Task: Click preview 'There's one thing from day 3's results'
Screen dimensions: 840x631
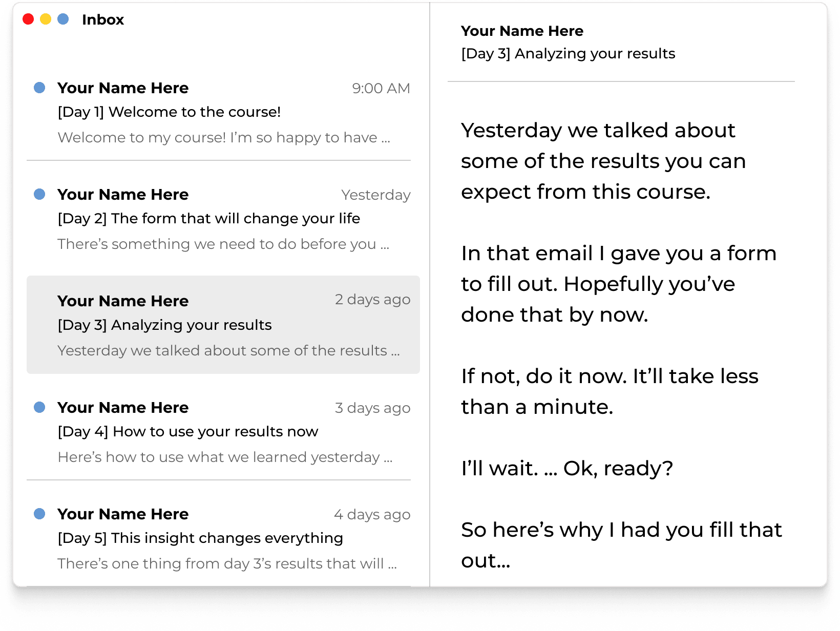Action: pyautogui.click(x=227, y=563)
